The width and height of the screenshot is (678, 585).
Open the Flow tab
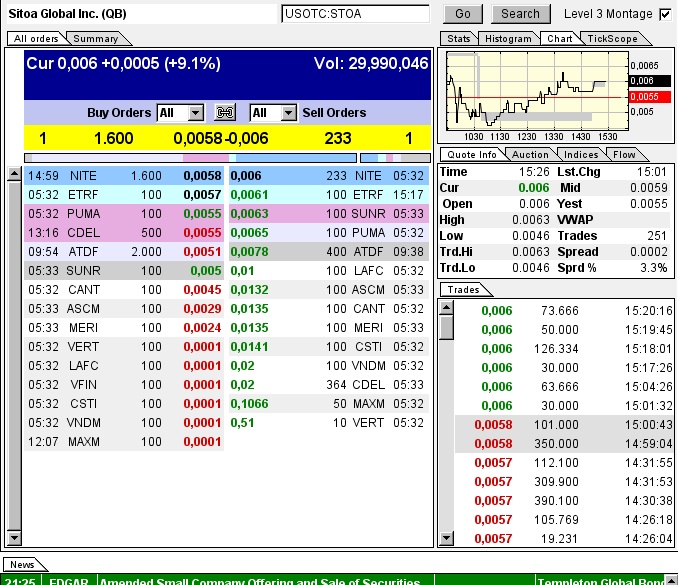click(624, 154)
